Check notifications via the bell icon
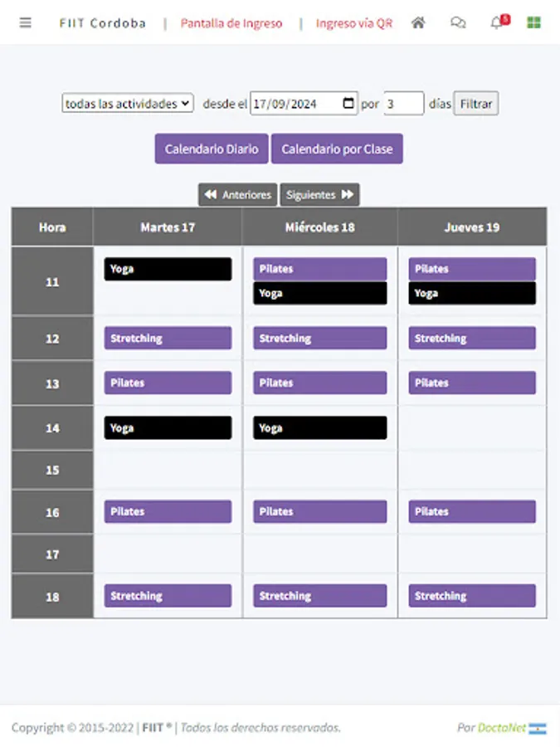This screenshot has width=560, height=747. (x=496, y=24)
